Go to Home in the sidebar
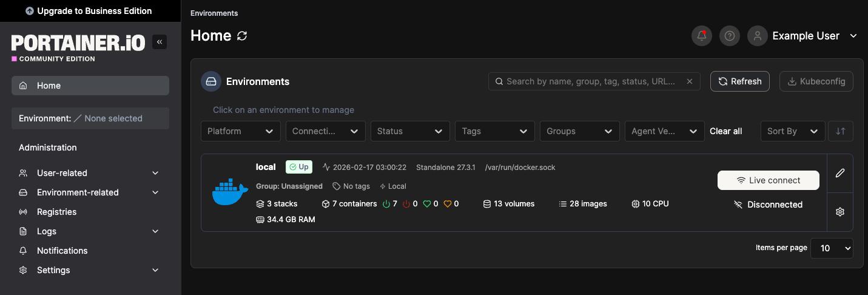 click(90, 86)
